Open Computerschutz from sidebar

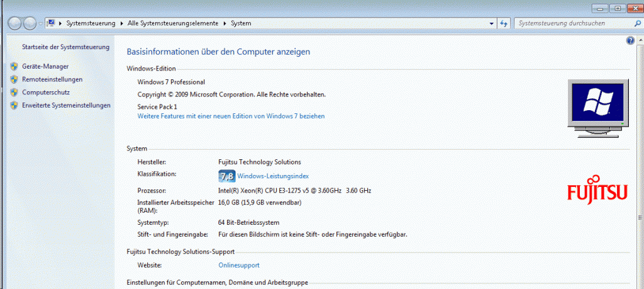[46, 93]
